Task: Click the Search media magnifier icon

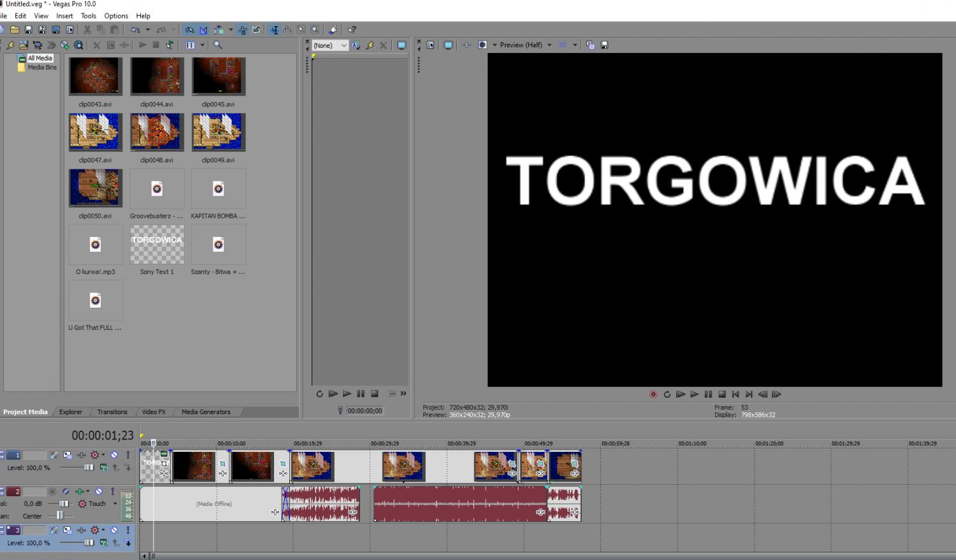Action: coord(218,45)
